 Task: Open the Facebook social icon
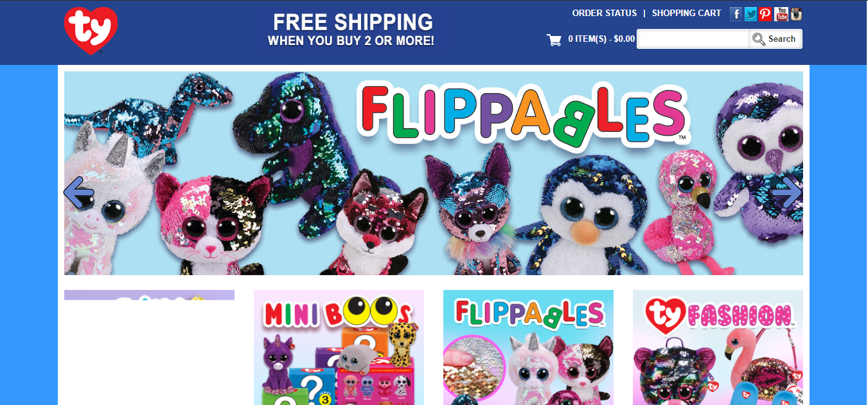point(736,14)
